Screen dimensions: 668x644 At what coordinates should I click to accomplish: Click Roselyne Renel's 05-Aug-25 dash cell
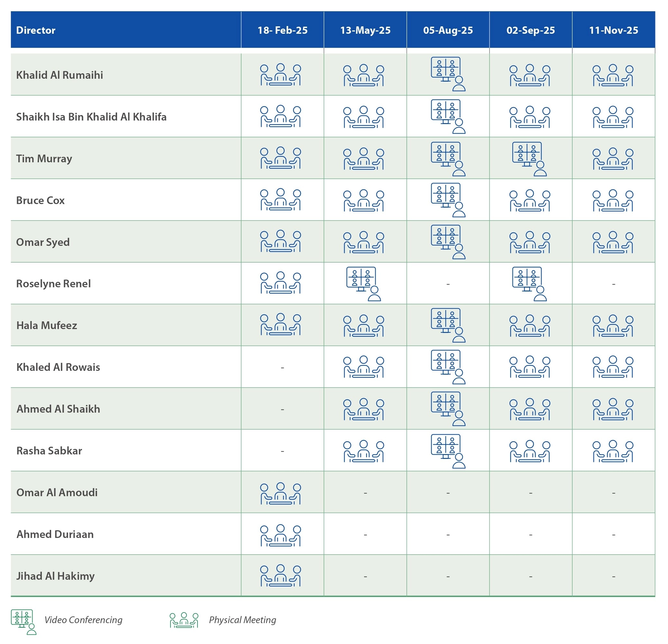tap(448, 284)
